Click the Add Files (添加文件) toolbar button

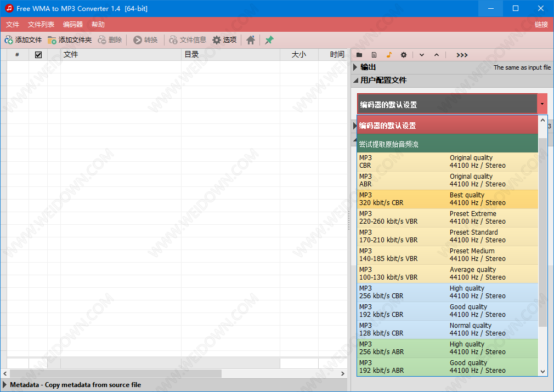(x=23, y=40)
